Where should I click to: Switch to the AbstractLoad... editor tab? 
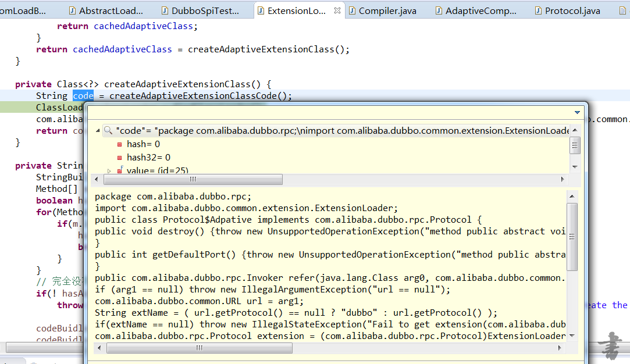(x=106, y=11)
